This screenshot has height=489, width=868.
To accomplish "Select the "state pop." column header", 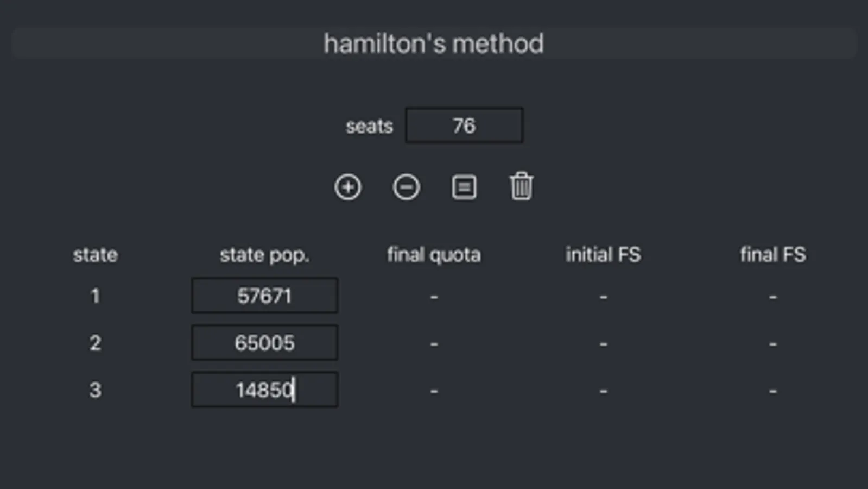I will [264, 255].
